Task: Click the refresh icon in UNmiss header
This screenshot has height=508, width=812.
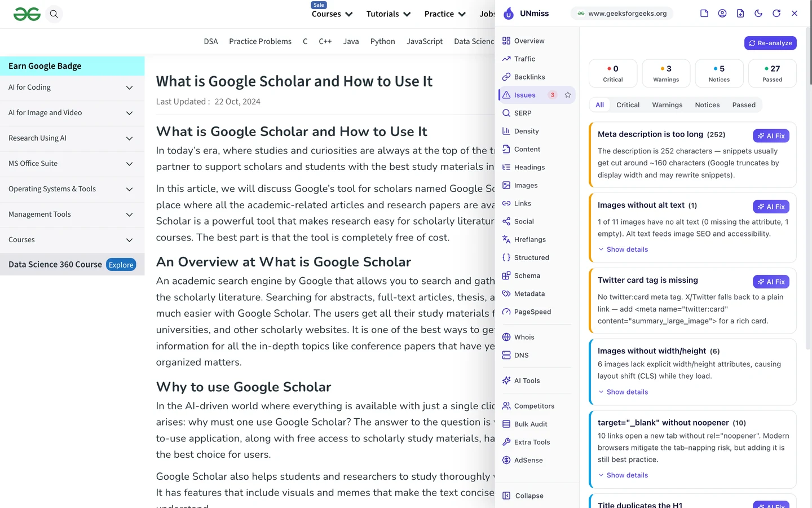Action: (776, 14)
